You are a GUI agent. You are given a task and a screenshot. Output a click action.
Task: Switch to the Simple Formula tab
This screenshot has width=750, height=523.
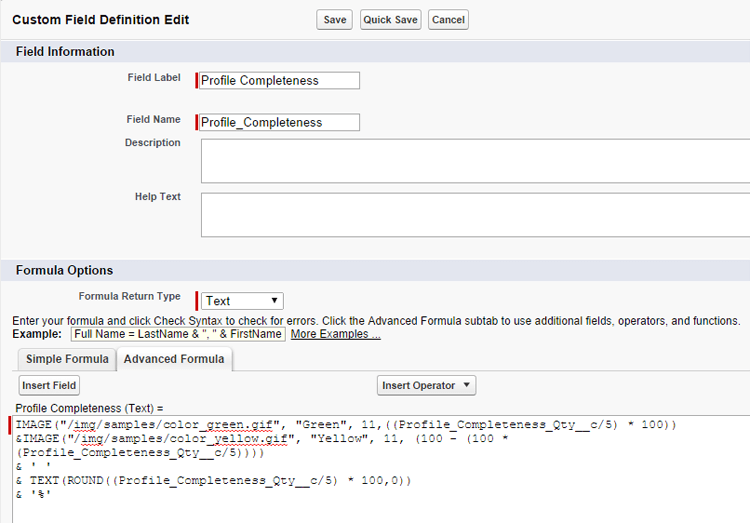pos(66,359)
